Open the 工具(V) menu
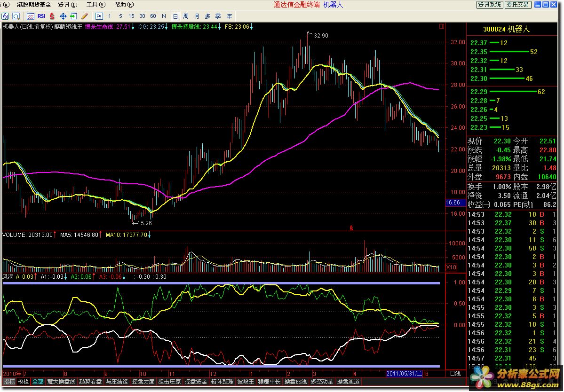 [96, 5]
